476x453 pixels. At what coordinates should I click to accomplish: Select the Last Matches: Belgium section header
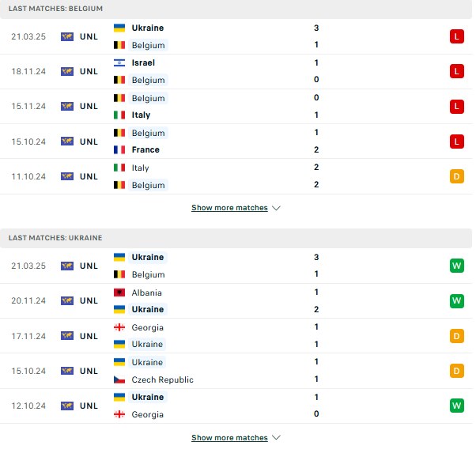[236, 9]
